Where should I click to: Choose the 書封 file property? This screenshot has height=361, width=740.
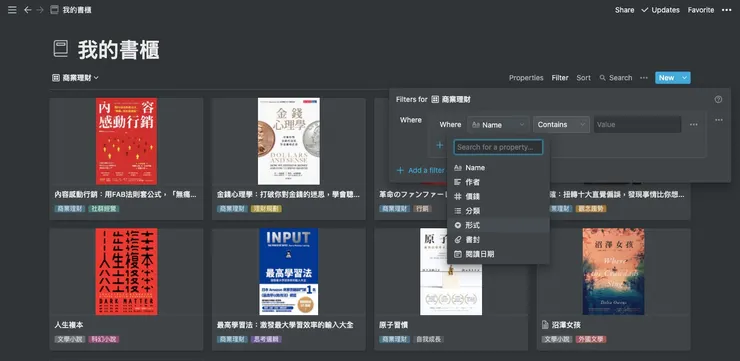click(498, 240)
